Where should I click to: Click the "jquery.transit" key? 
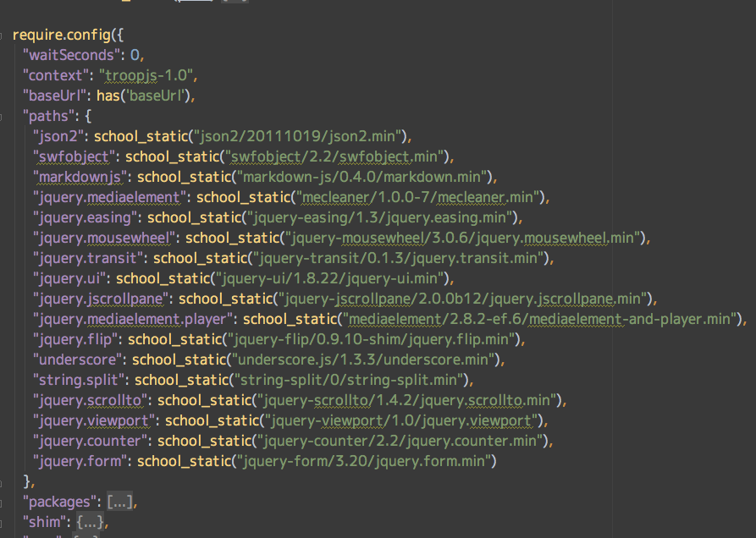pyautogui.click(x=88, y=258)
